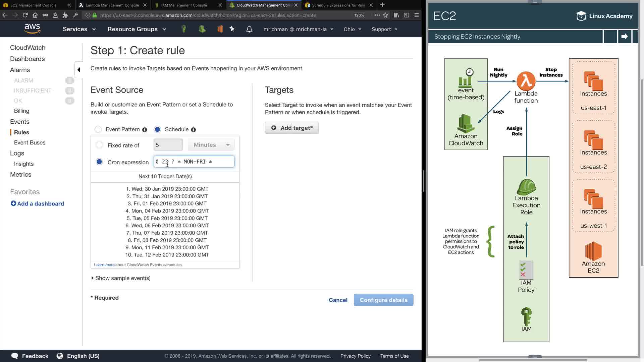Image resolution: width=644 pixels, height=362 pixels.
Task: Open the notifications bell icon
Action: pos(249,29)
